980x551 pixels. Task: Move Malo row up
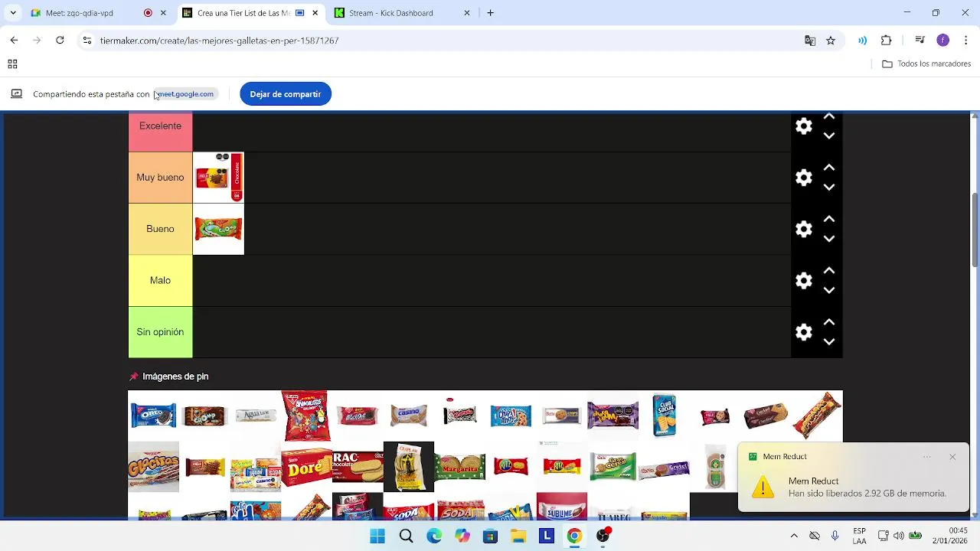point(828,271)
